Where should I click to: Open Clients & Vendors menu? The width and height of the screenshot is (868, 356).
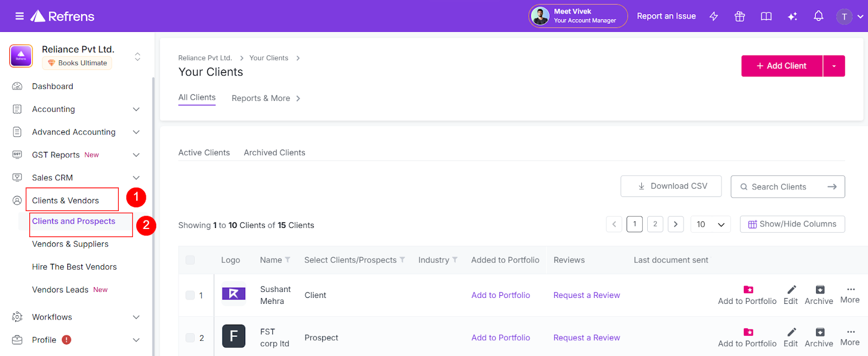(66, 200)
